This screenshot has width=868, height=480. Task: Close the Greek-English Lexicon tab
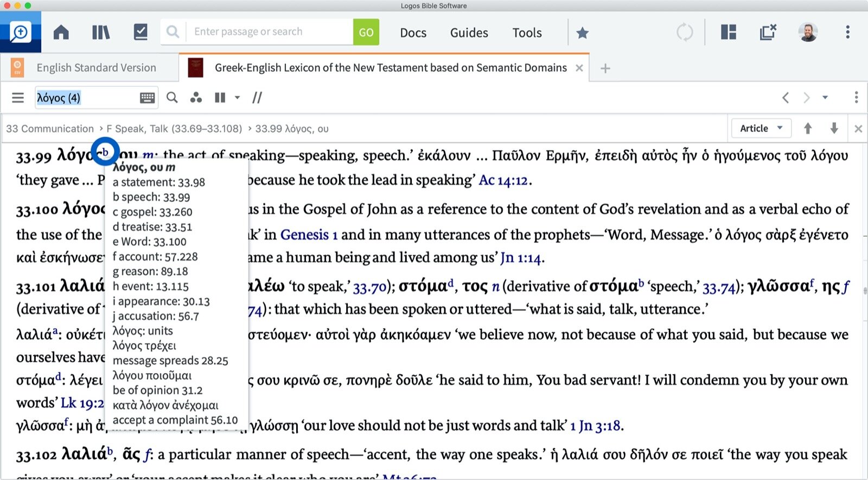579,68
